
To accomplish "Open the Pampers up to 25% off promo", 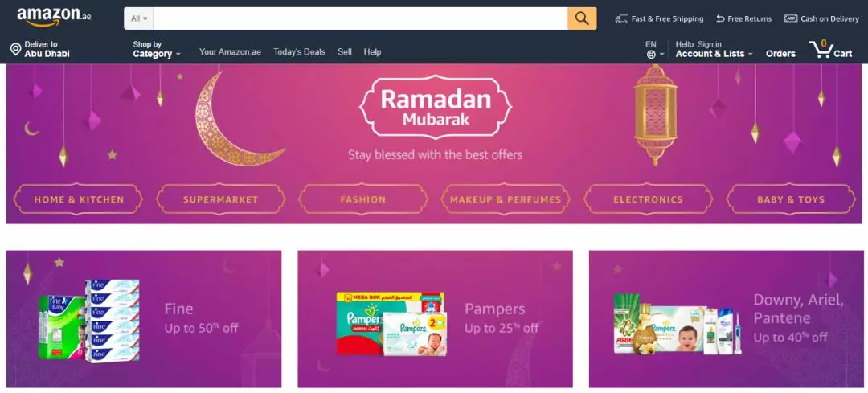I will click(x=435, y=319).
